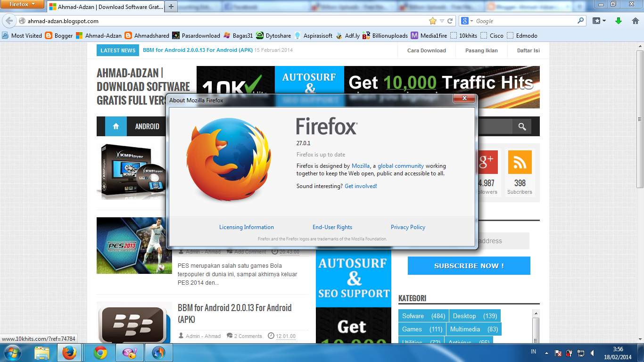Follow the Mozilla link in About dialog
644x362 pixels.
point(361,166)
